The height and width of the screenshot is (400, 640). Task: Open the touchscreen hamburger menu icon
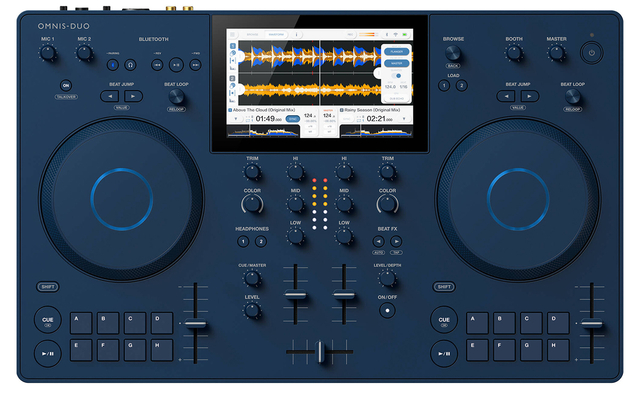[233, 35]
